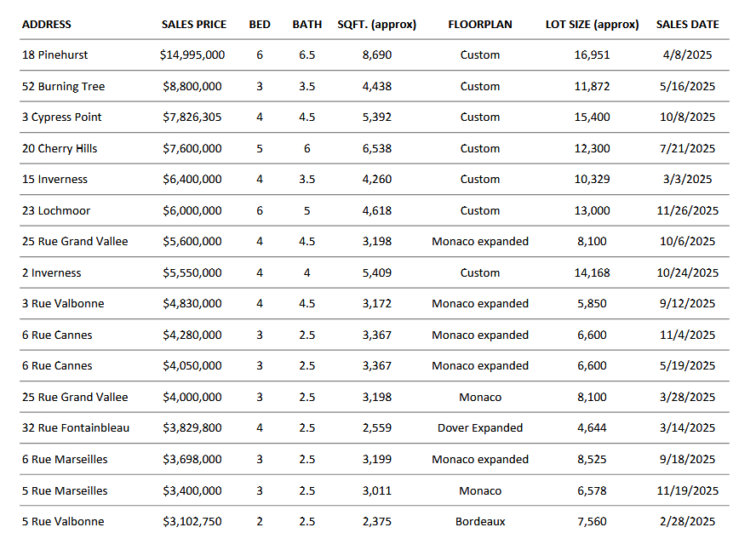Select the LOT SIZE (approx) header
Viewport: 756px width, 533px height.
592,25
